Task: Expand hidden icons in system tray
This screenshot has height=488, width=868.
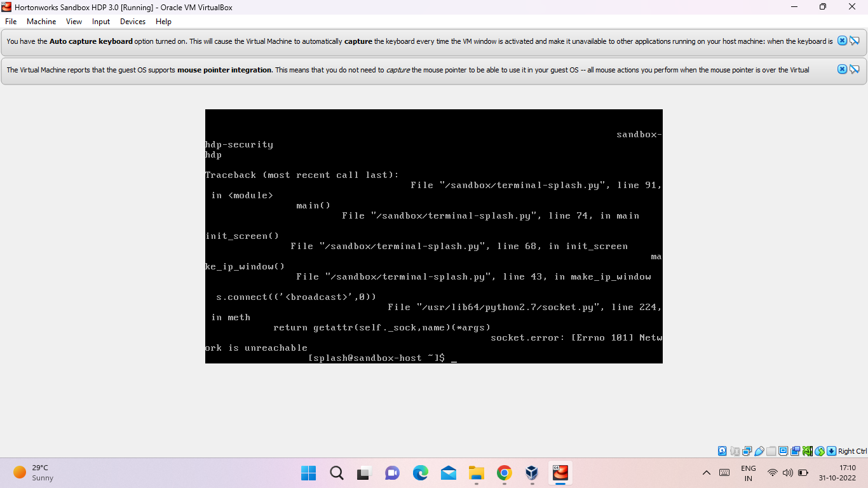Action: [706, 473]
